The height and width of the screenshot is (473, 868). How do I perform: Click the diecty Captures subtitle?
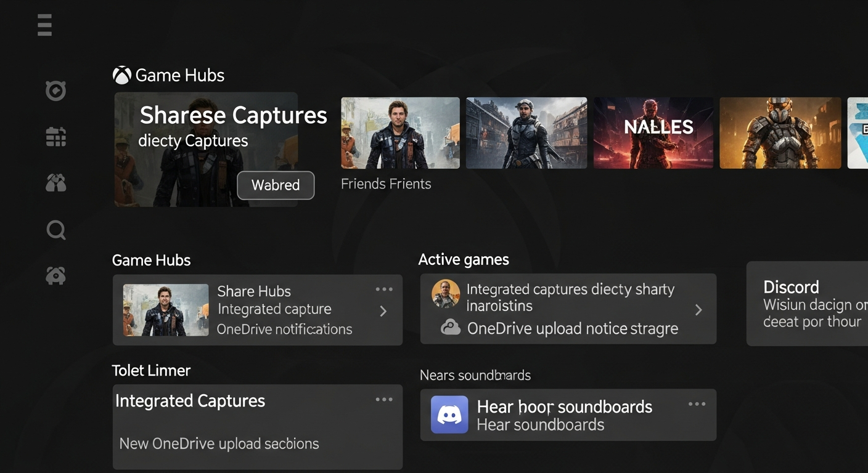point(193,140)
